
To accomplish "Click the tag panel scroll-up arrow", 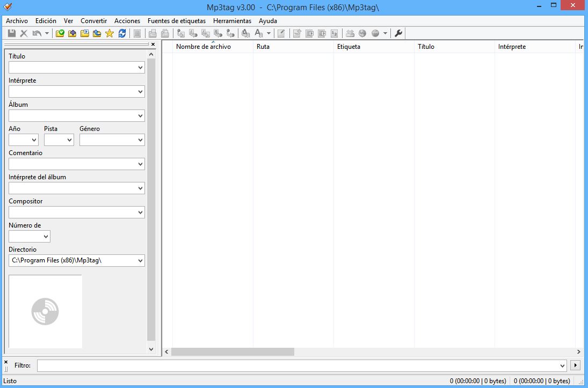I will click(x=151, y=54).
